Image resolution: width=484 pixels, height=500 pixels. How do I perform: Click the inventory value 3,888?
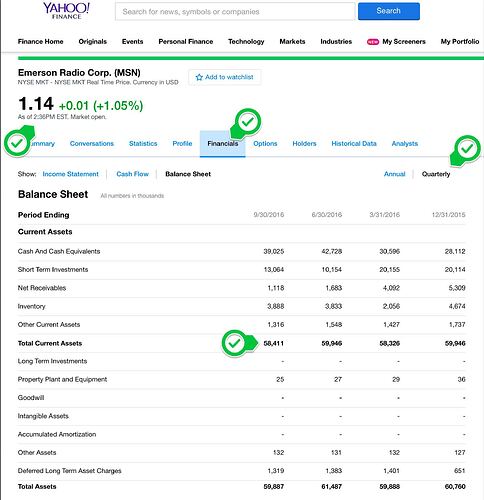tap(276, 306)
